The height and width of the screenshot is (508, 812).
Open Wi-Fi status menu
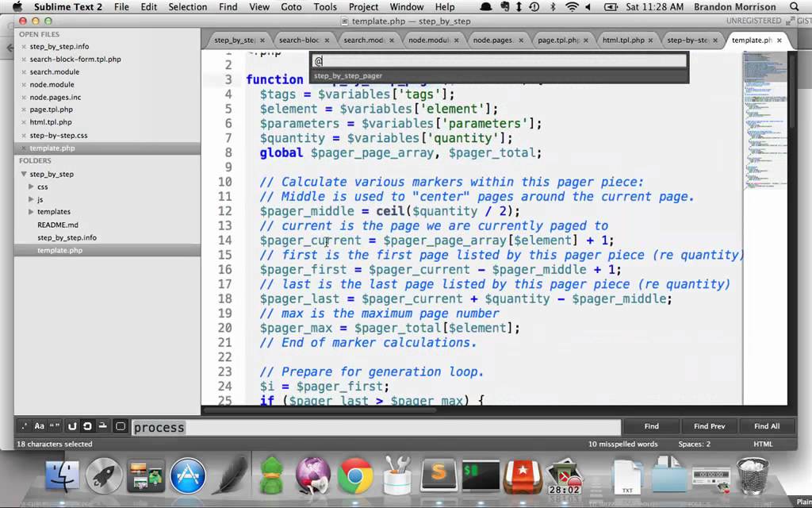click(572, 7)
